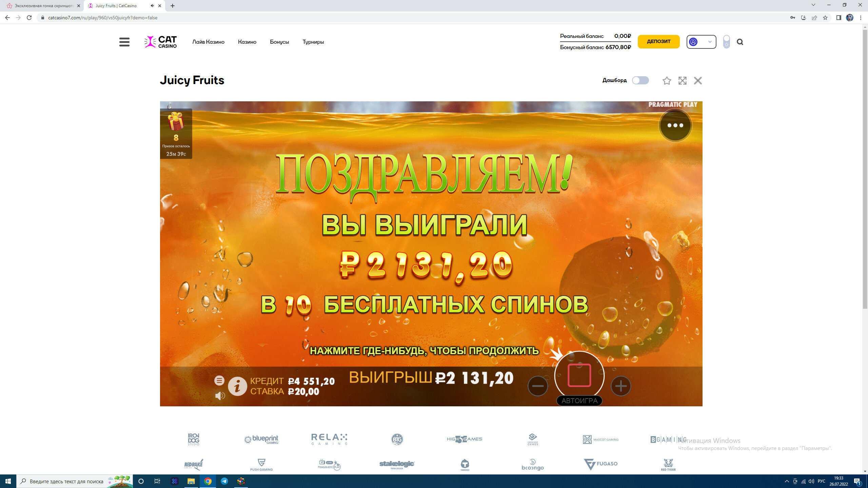This screenshot has height=488, width=868.
Task: Stop the spin with square button
Action: pos(579,375)
